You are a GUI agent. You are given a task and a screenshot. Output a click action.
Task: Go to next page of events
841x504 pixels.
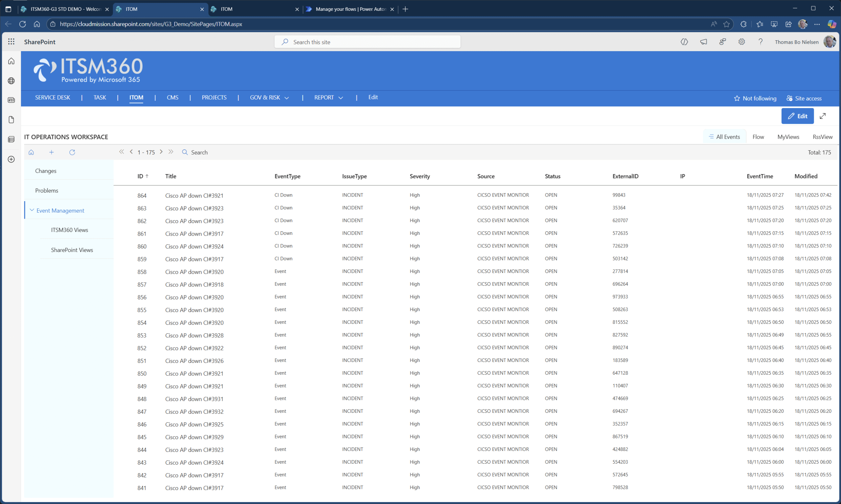pyautogui.click(x=161, y=152)
